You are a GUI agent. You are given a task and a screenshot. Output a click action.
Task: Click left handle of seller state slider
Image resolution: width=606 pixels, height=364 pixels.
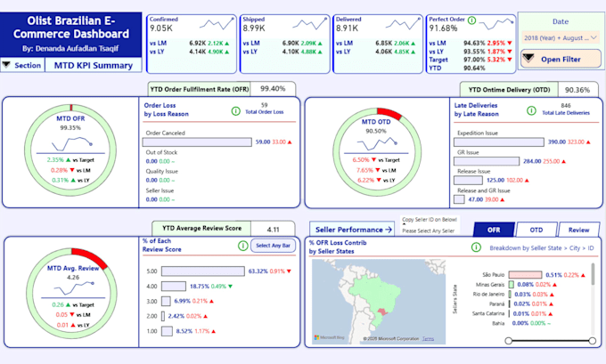tap(509, 341)
